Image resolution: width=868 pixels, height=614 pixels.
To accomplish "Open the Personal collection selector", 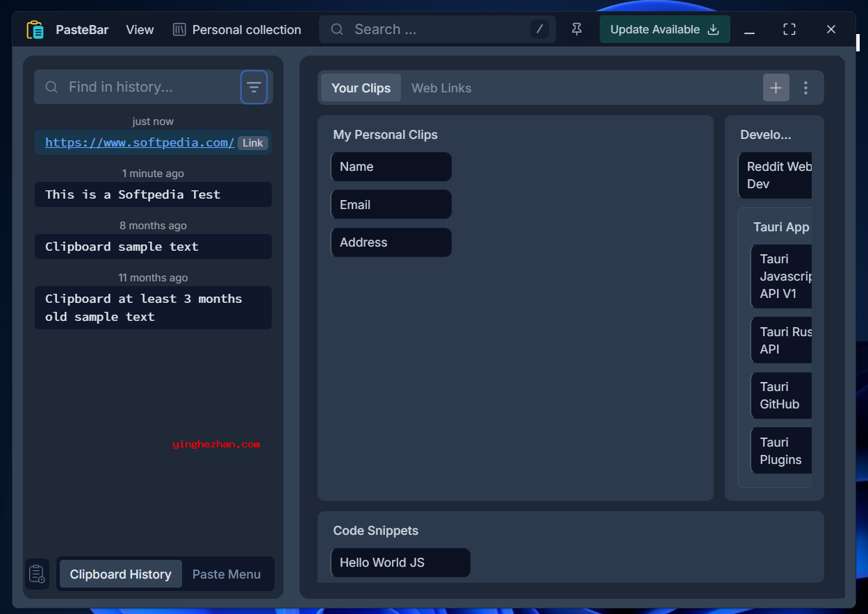I will 237,30.
